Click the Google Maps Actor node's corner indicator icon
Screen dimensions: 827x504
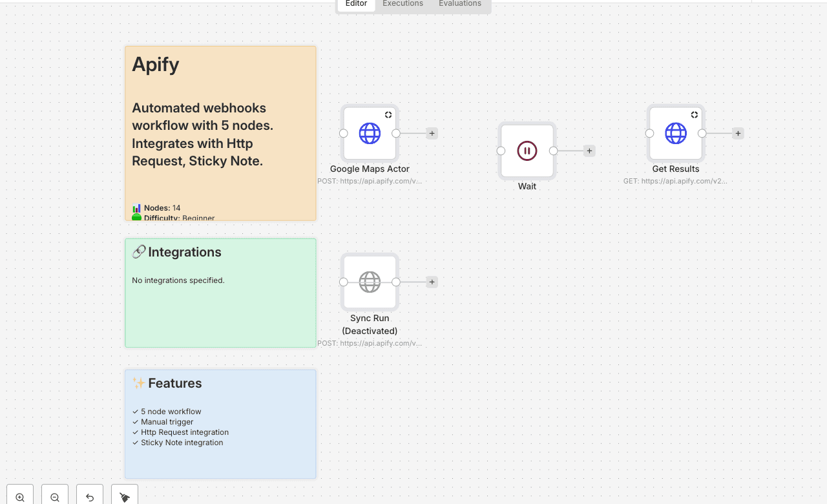coord(388,115)
